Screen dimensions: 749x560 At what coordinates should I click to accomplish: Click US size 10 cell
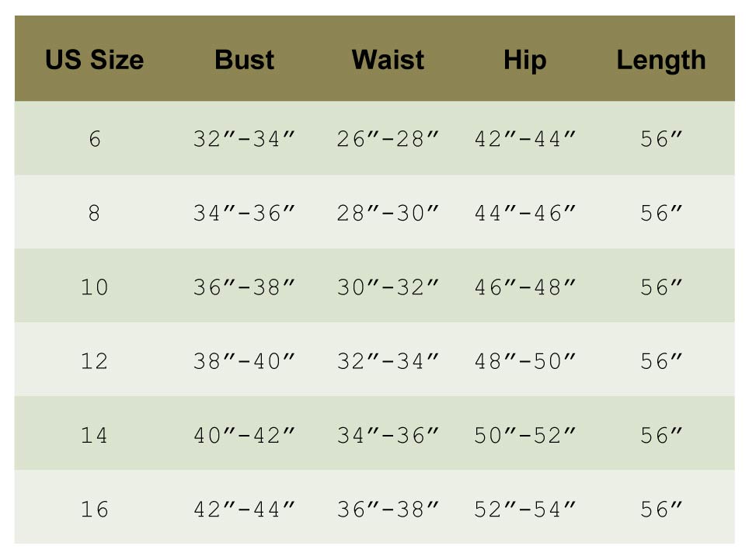[94, 287]
